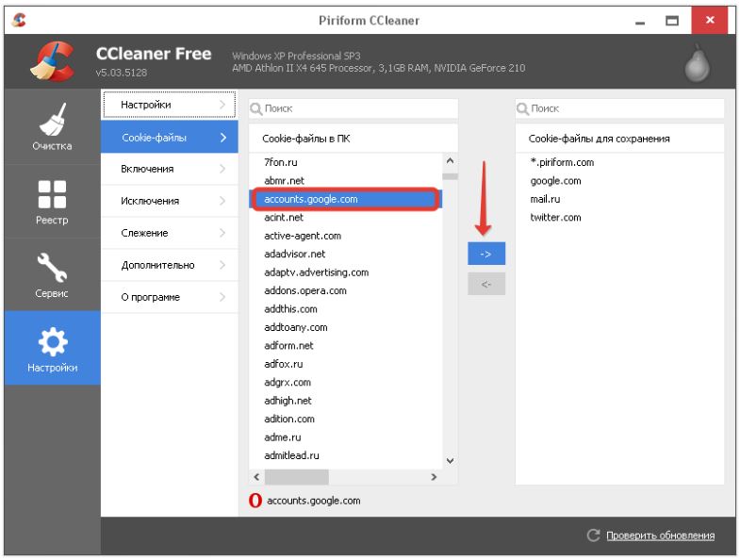Select adme.ru in the cookie list
740x560 pixels.
(345, 437)
